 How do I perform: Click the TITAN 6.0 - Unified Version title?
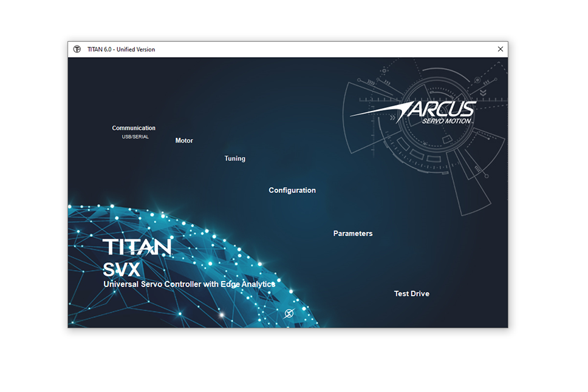coord(121,49)
